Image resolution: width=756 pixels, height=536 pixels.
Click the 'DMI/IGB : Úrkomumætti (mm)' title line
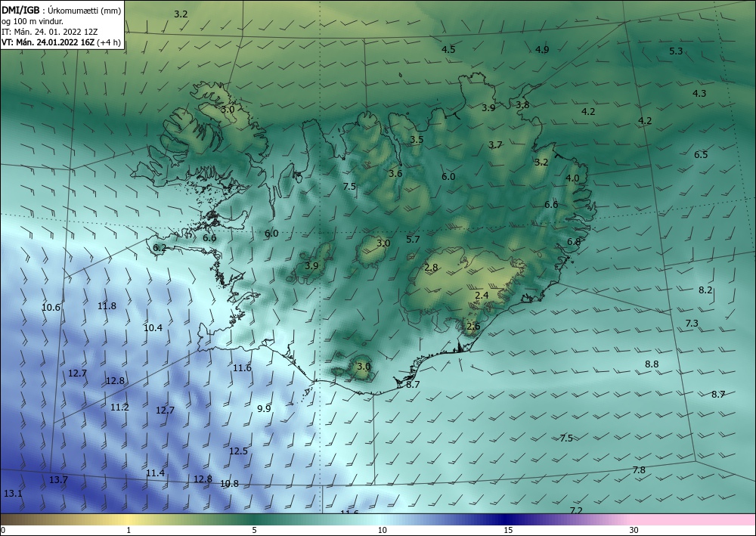coord(61,10)
